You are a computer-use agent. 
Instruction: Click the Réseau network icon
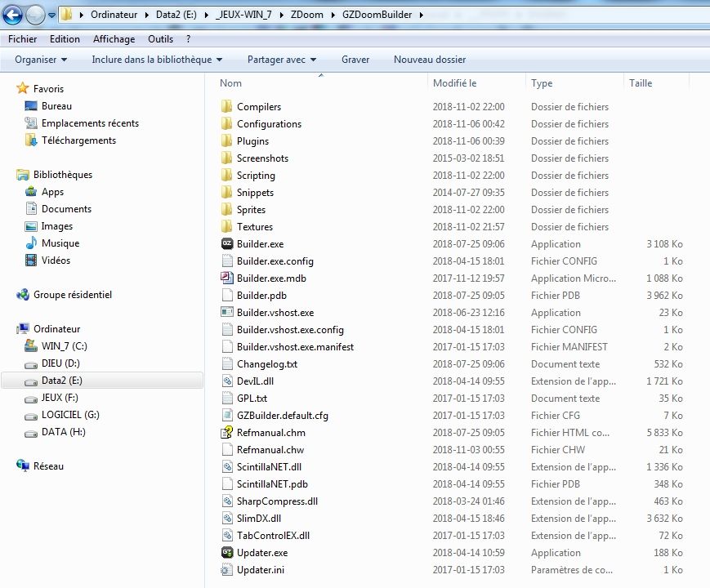tap(23, 465)
